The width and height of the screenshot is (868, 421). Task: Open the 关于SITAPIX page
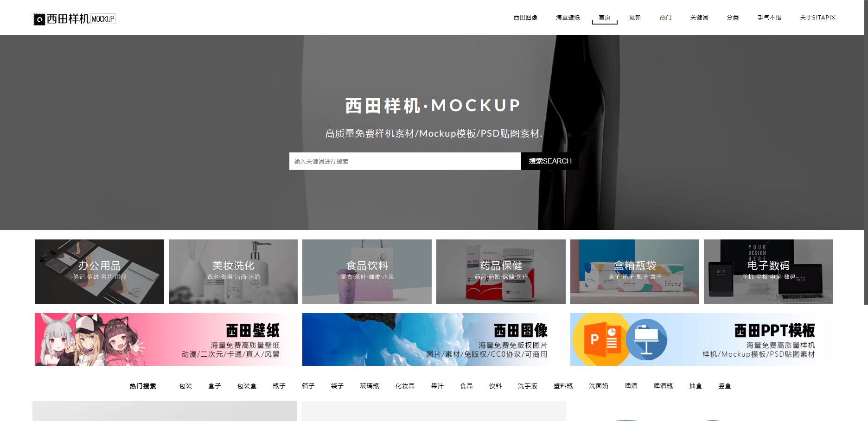coord(817,18)
